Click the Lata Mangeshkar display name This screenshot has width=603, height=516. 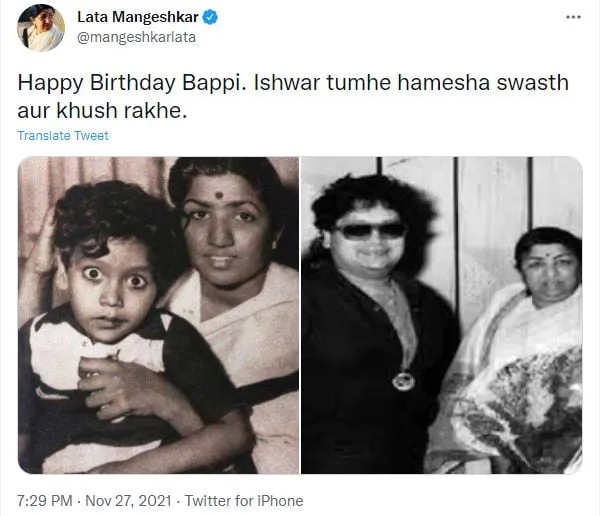pos(138,17)
